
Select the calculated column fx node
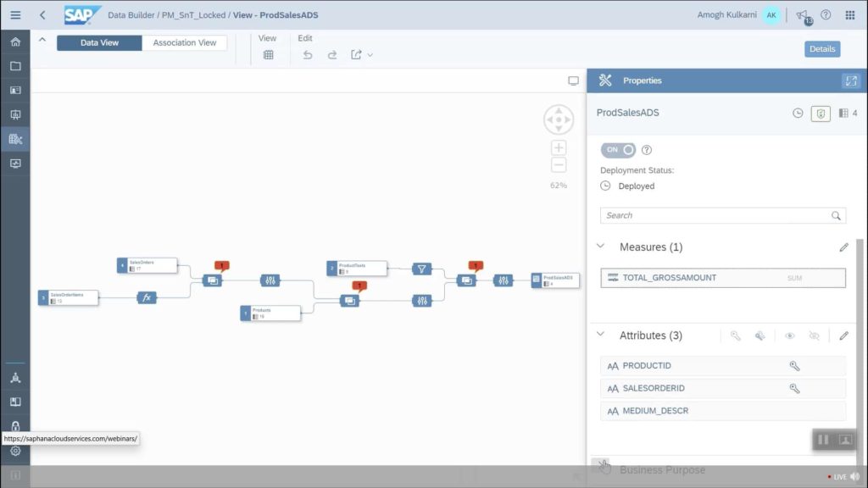tap(147, 297)
